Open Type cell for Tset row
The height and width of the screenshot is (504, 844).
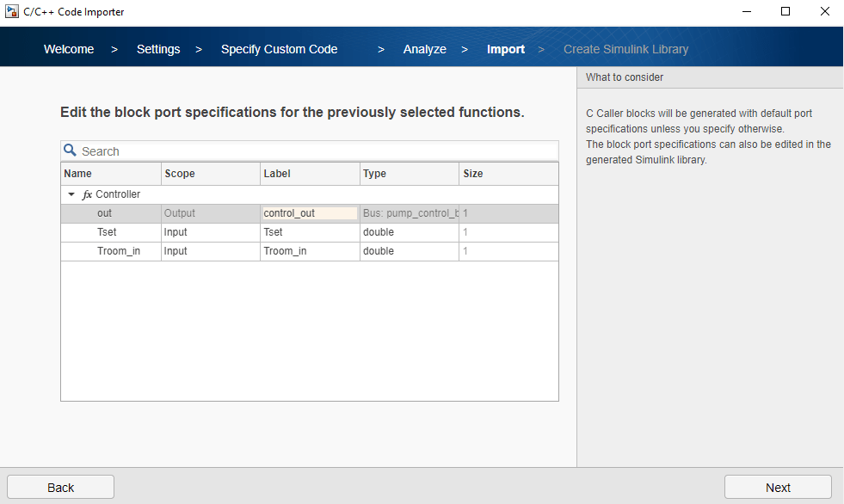click(409, 232)
